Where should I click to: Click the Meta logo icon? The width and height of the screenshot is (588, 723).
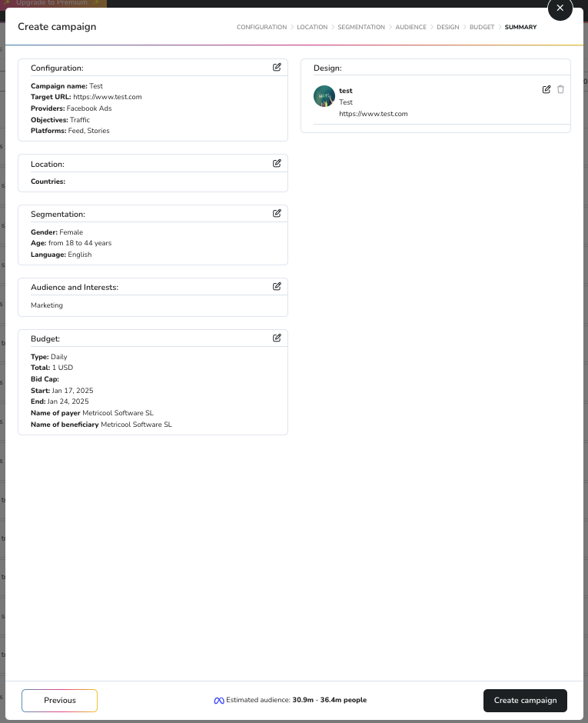(219, 701)
